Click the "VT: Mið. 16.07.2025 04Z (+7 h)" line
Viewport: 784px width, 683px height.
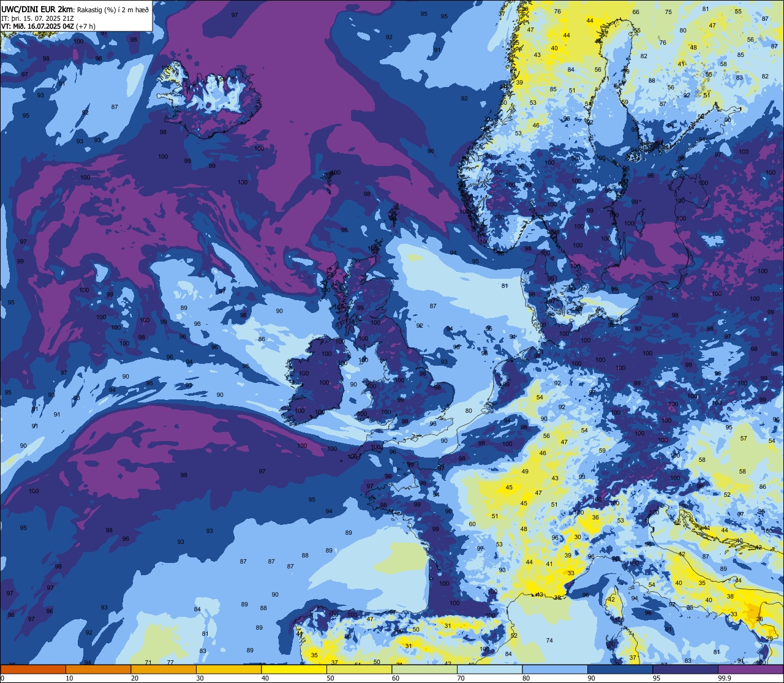click(x=48, y=27)
